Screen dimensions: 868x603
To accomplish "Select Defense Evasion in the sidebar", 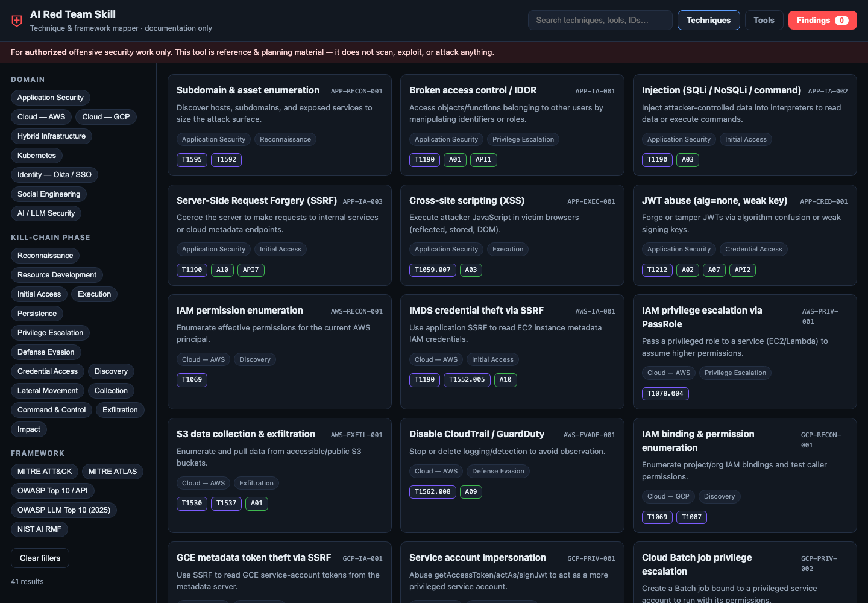I will pos(46,352).
